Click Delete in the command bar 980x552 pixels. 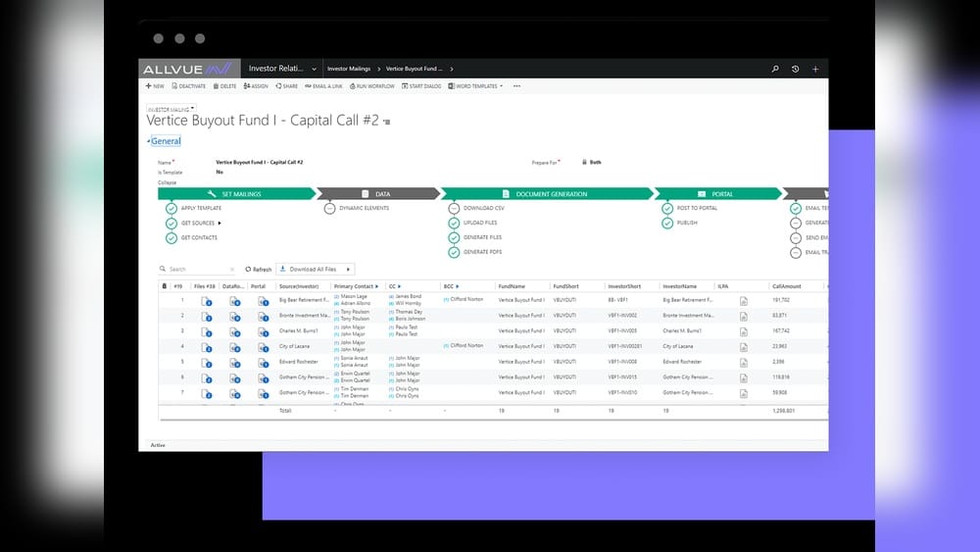224,86
